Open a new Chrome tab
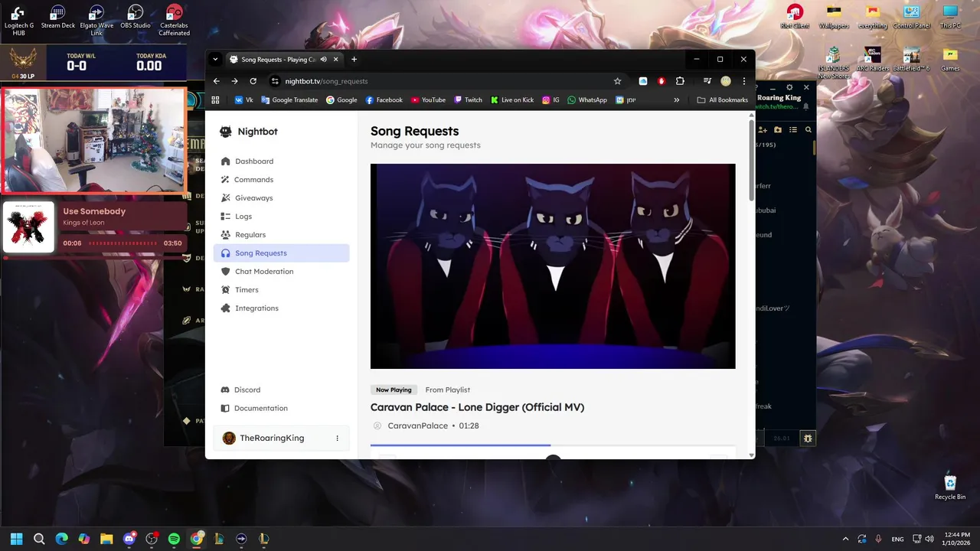 point(354,59)
